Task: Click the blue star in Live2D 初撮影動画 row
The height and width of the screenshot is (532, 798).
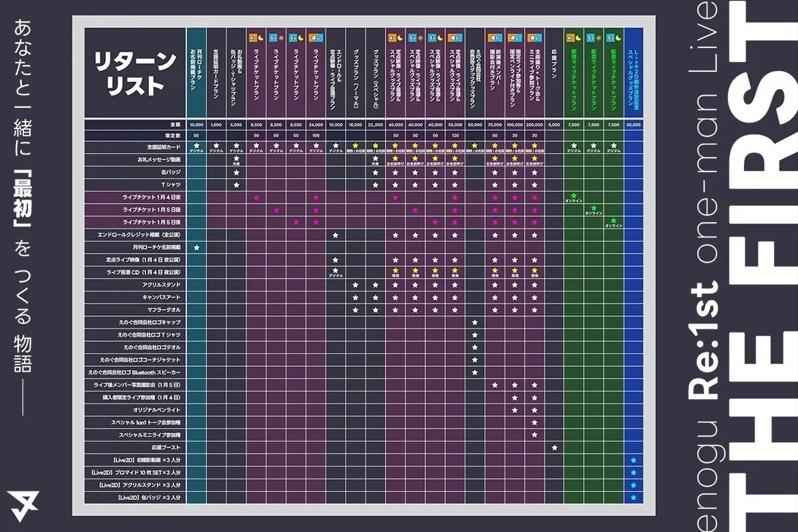Action: (633, 460)
